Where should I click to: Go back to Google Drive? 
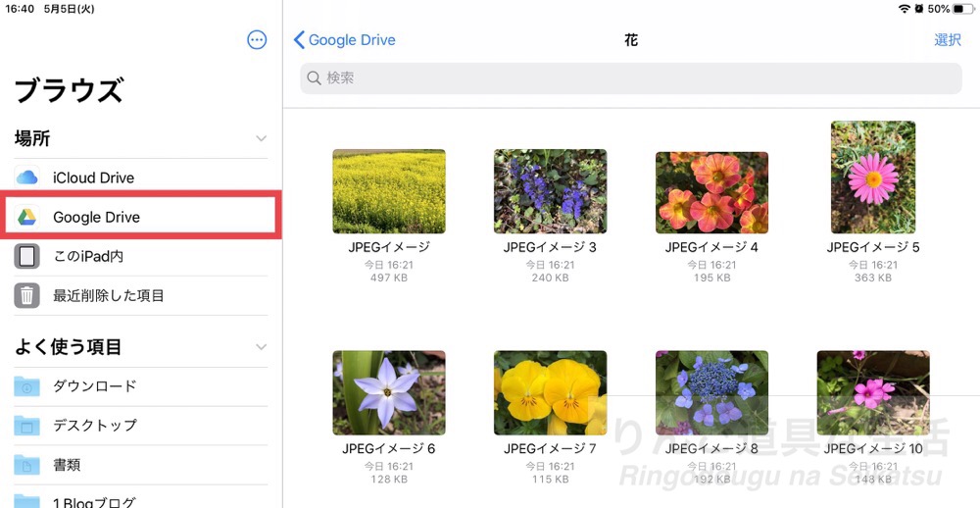(344, 40)
